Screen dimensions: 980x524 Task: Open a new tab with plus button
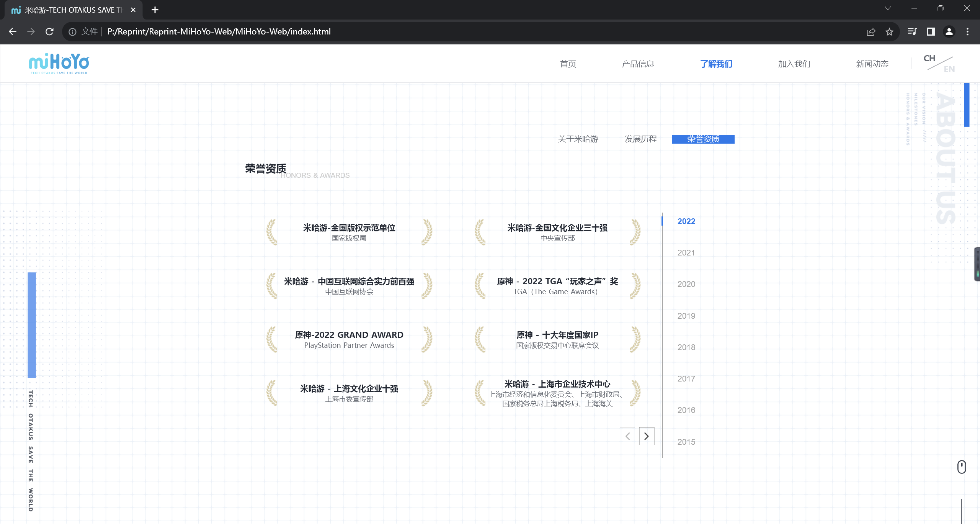click(155, 10)
